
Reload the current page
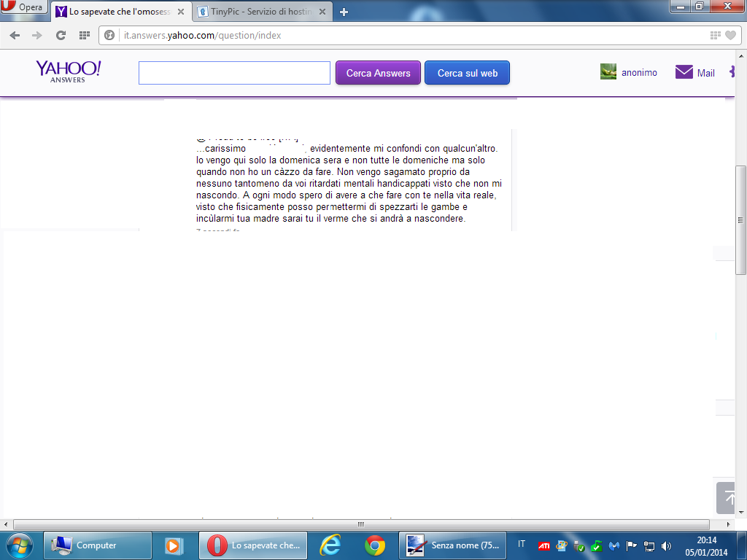pos(61,35)
